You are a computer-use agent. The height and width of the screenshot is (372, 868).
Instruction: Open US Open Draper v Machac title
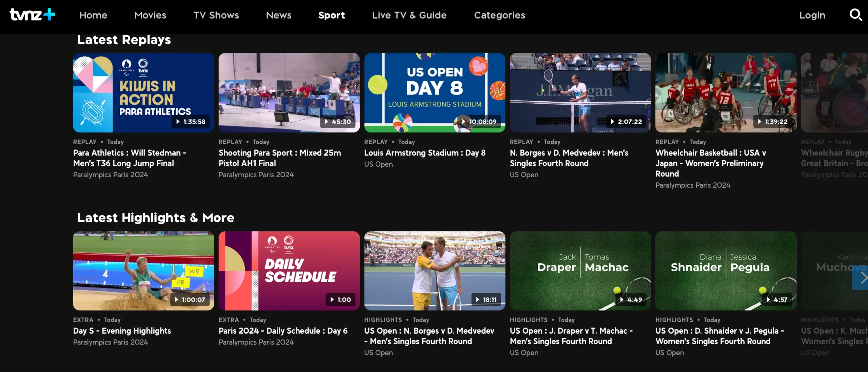(x=571, y=336)
